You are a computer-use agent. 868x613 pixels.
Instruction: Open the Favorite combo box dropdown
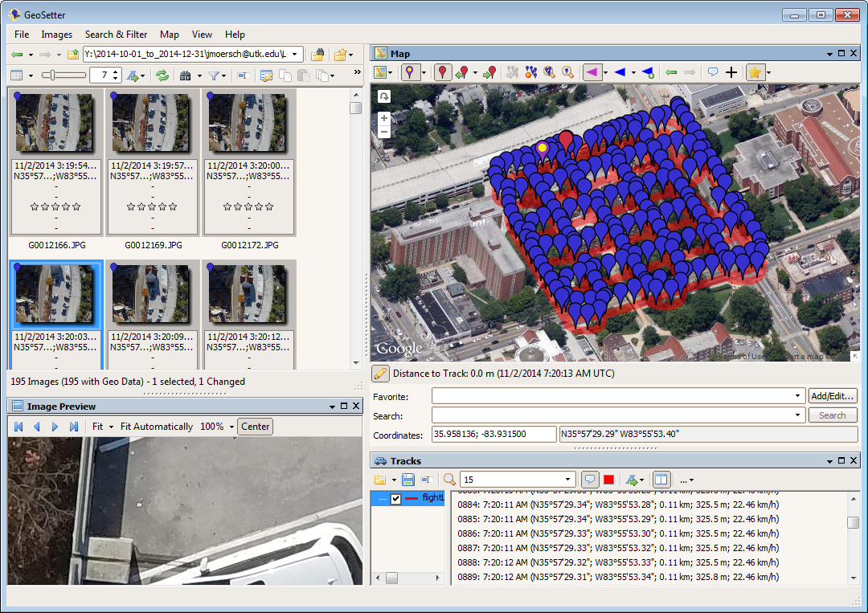(797, 396)
